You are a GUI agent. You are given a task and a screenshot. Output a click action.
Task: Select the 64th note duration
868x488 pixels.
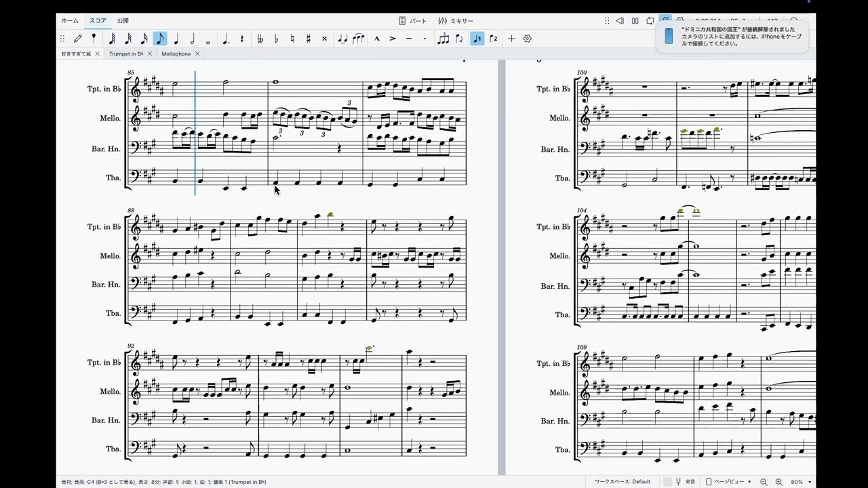112,39
